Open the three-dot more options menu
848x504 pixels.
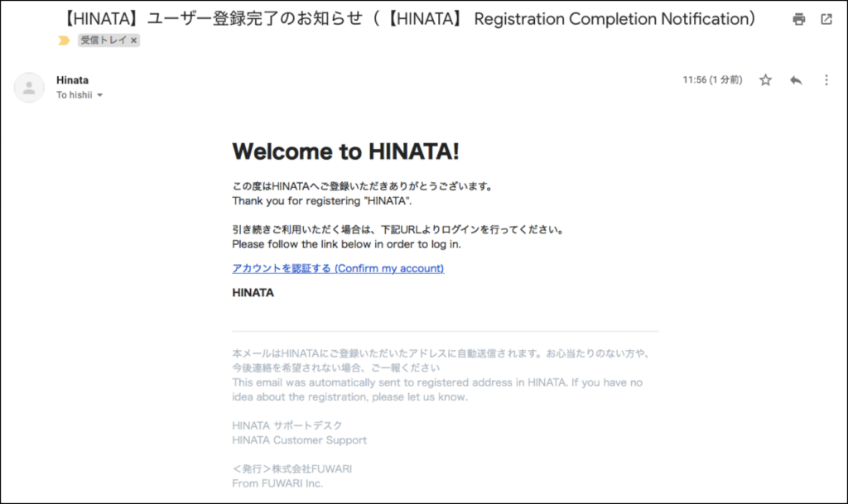click(x=826, y=80)
